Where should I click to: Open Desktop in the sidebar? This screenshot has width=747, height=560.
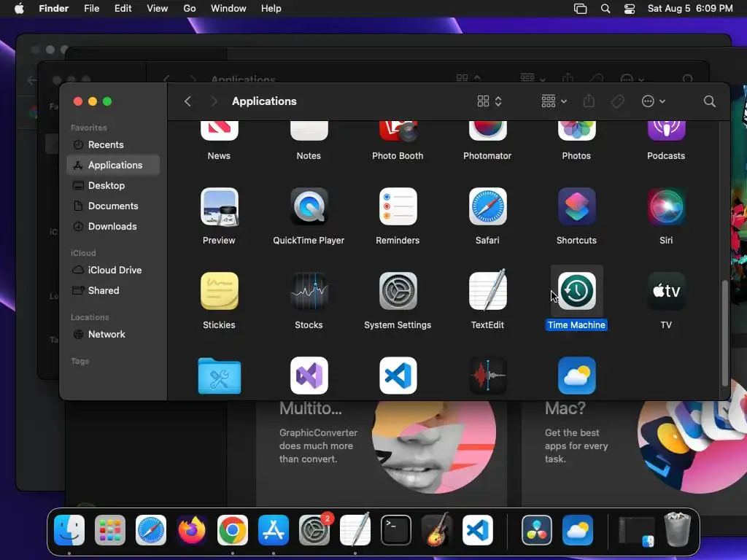click(113, 186)
